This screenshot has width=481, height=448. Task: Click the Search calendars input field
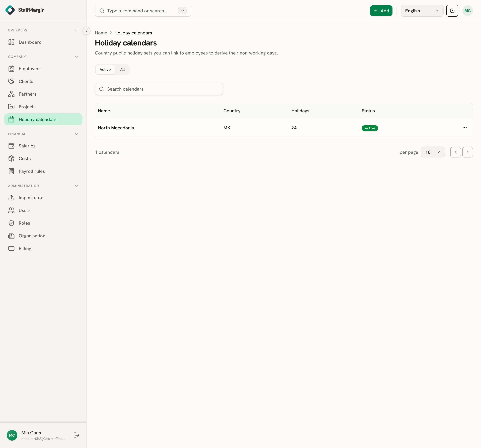(x=159, y=89)
